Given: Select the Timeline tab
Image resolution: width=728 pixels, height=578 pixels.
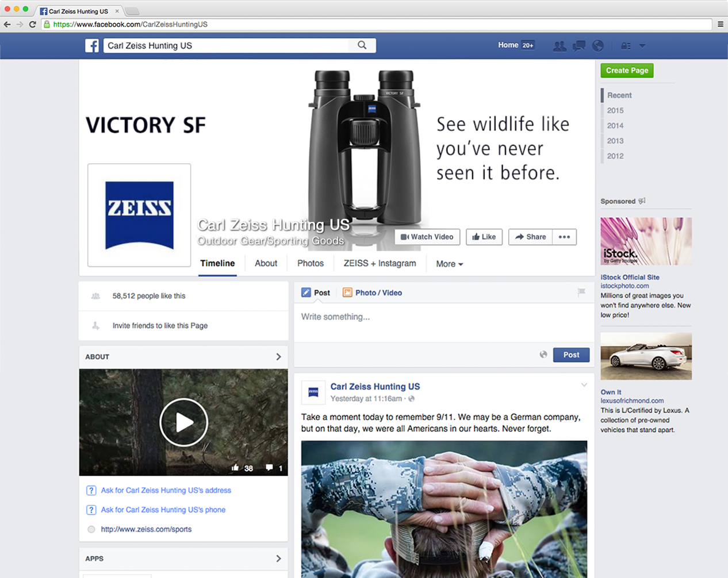Looking at the screenshot, I should [217, 263].
